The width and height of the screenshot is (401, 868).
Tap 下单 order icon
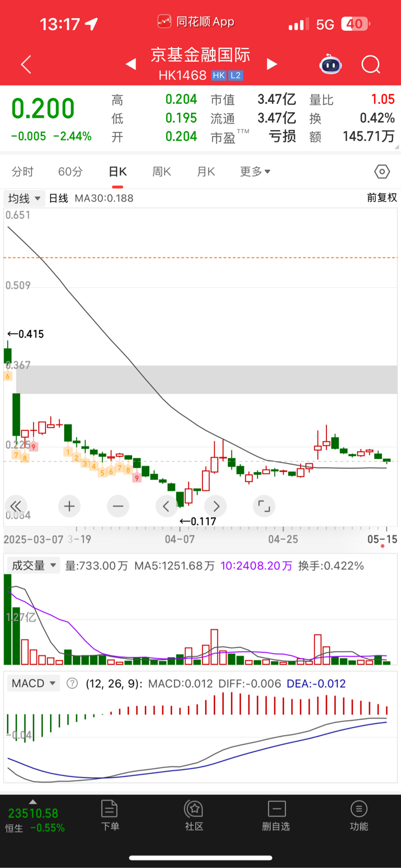coord(110,815)
